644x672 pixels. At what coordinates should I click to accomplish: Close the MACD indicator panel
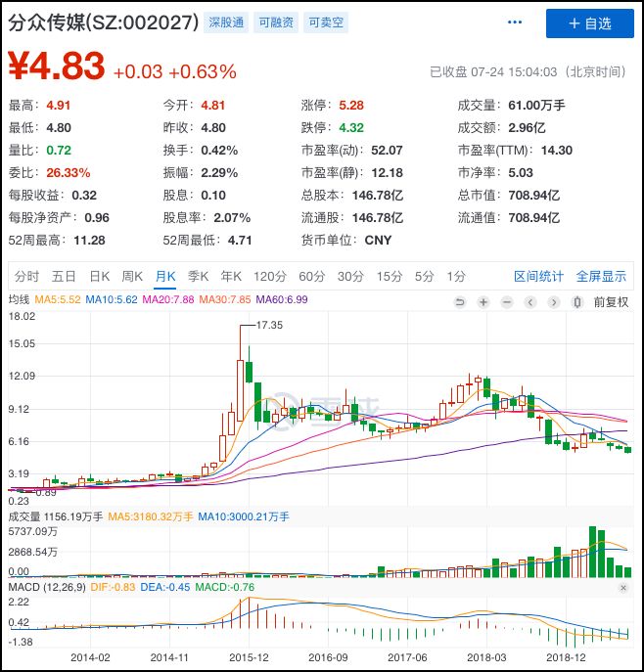(x=623, y=588)
